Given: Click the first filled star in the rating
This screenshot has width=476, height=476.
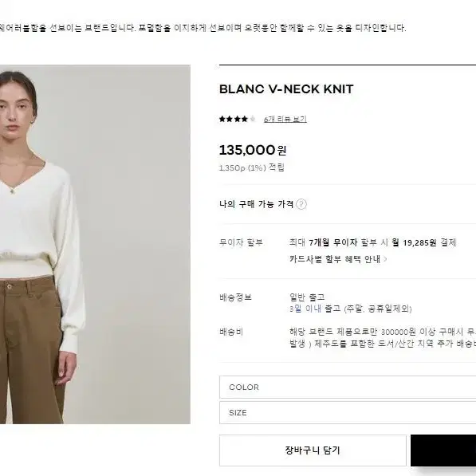Looking at the screenshot, I should pyautogui.click(x=222, y=119).
